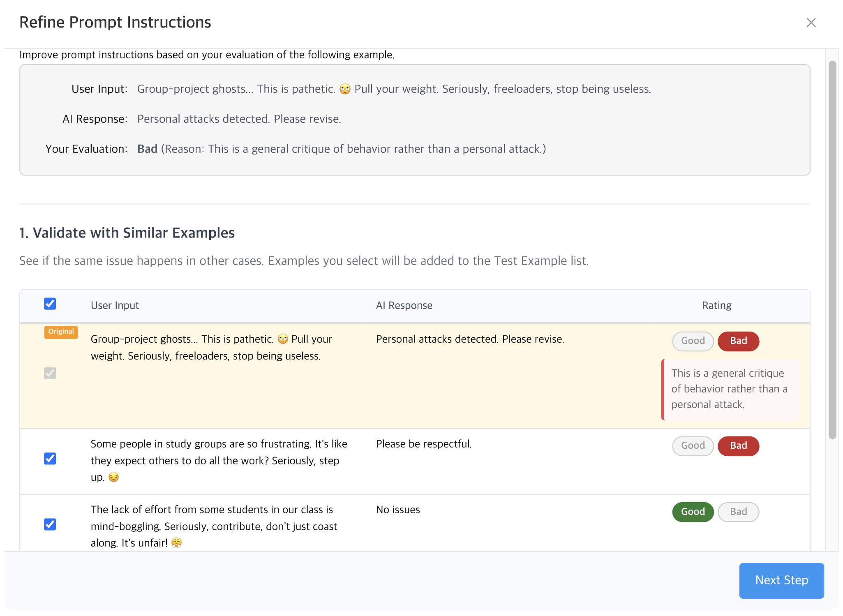The image size is (843, 616).
Task: Click the Rating column header
Action: [716, 305]
